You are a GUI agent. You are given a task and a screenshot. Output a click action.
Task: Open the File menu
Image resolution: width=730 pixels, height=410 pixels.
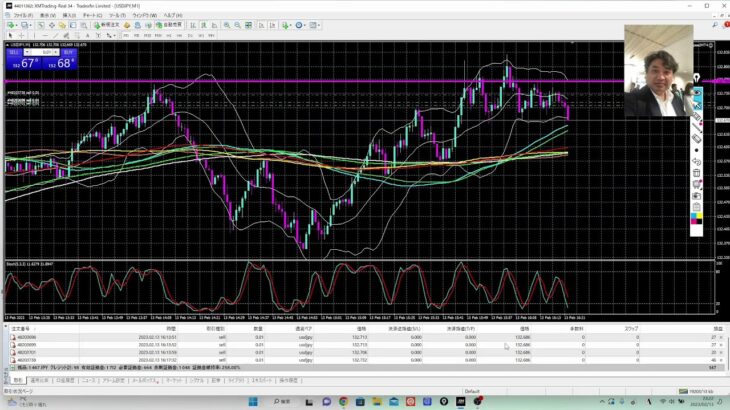20,16
